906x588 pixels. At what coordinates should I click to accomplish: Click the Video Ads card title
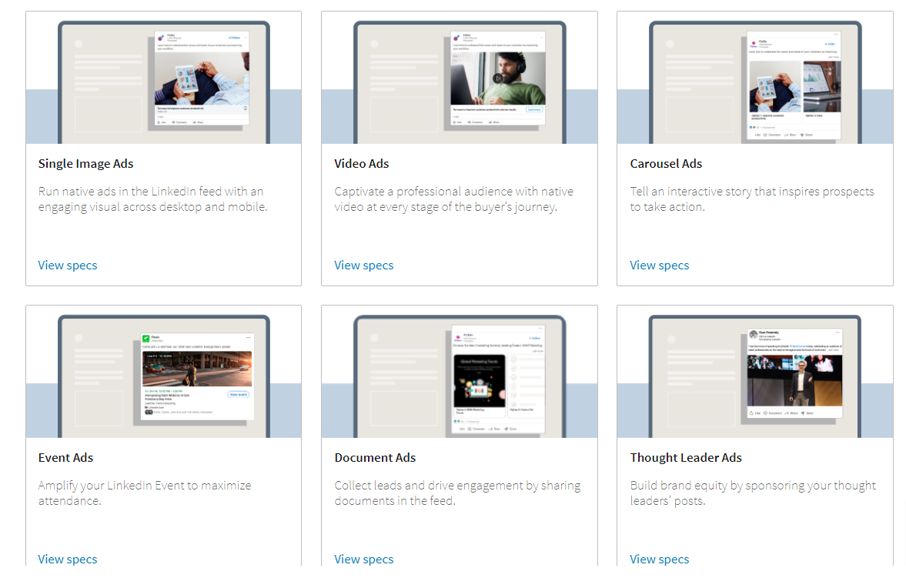[x=362, y=164]
